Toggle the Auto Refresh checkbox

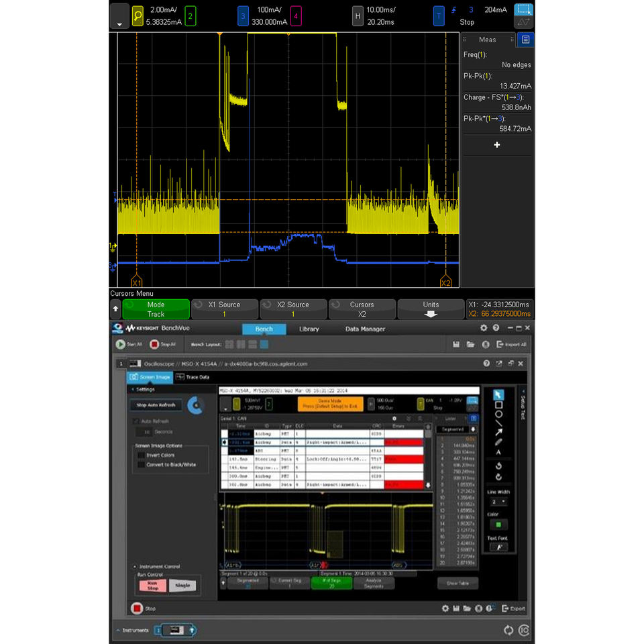point(136,421)
